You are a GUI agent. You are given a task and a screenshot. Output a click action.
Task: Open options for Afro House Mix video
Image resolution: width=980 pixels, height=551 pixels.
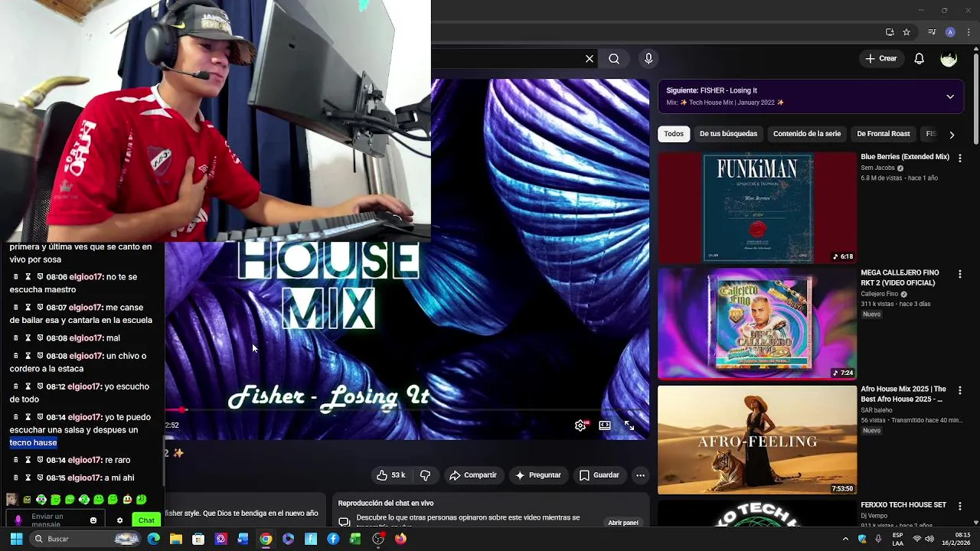point(960,390)
